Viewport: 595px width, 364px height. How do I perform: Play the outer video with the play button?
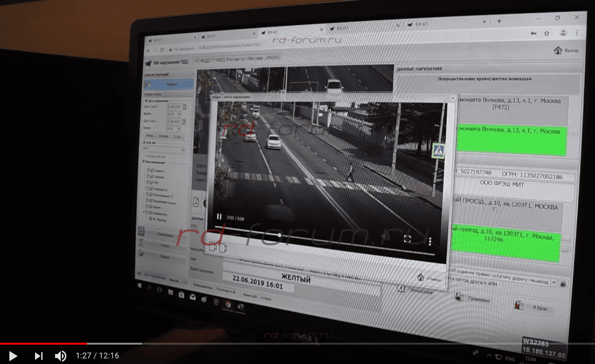pos(13,356)
